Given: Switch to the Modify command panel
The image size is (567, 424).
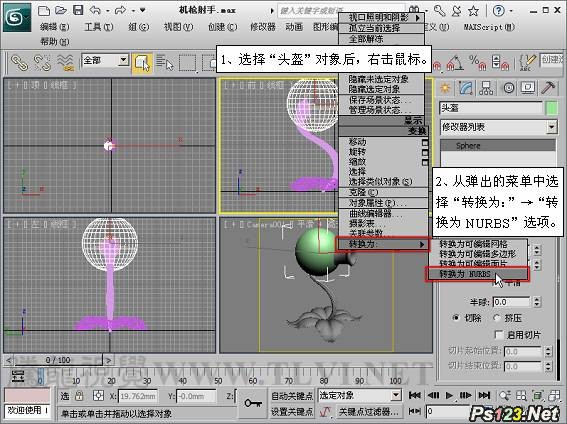Looking at the screenshot, I should coord(466,88).
